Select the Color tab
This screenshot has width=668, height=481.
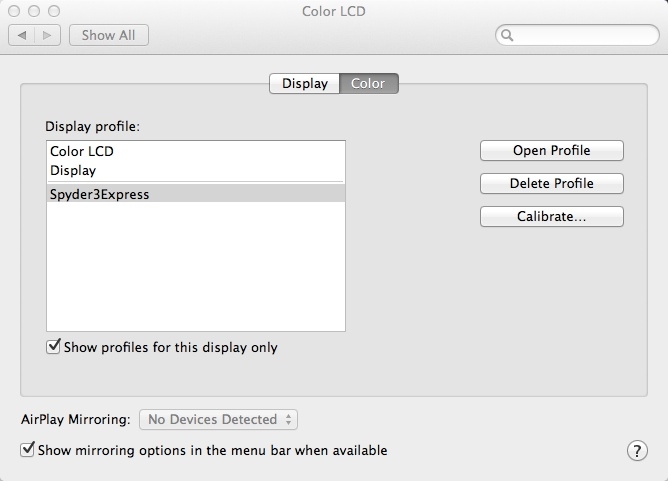(368, 83)
